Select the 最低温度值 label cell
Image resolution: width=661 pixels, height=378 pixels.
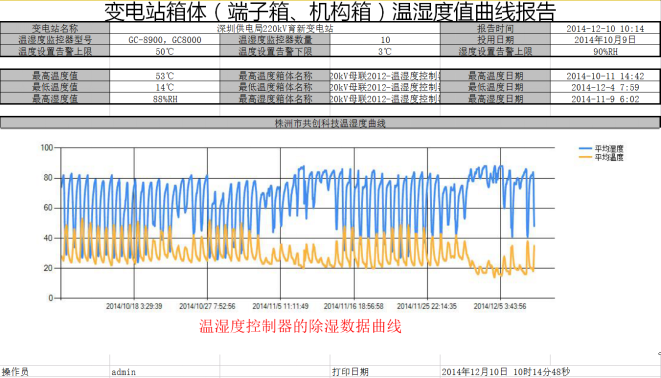(55, 87)
